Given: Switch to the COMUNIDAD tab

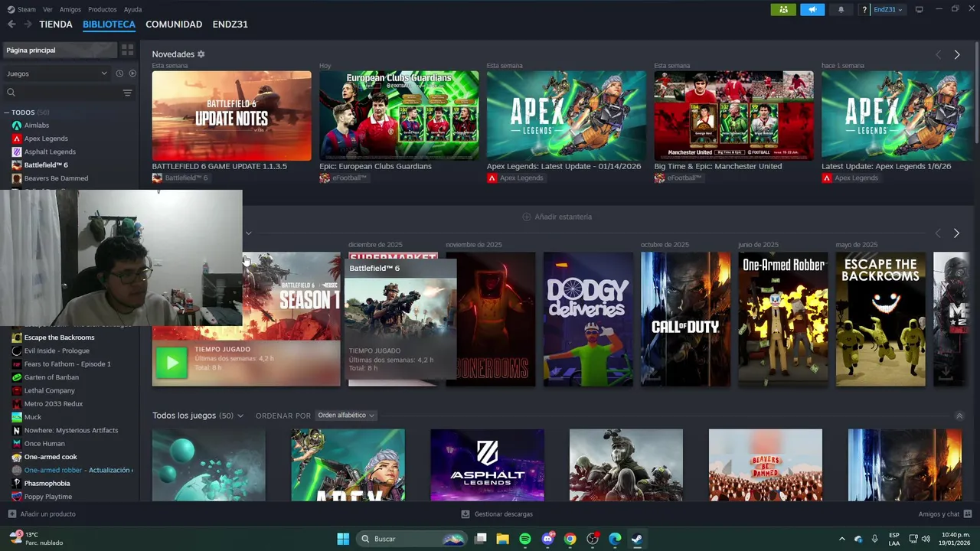Looking at the screenshot, I should [x=174, y=24].
